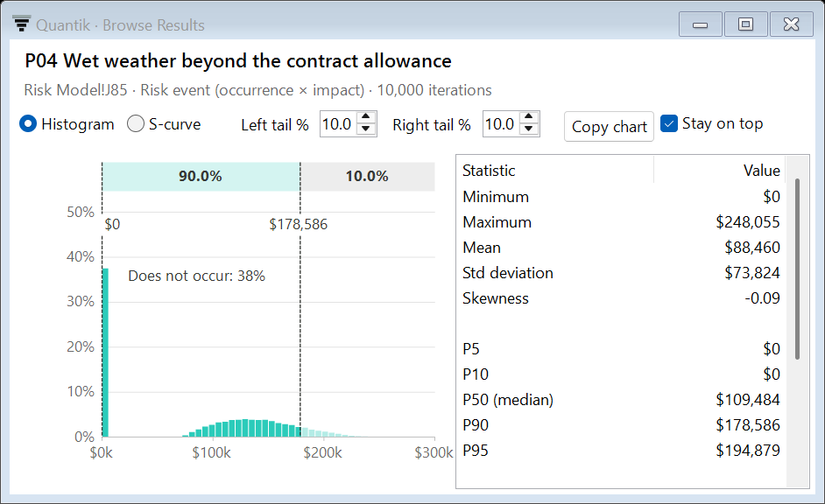Click the Copy chart button
The width and height of the screenshot is (825, 504).
pos(609,127)
